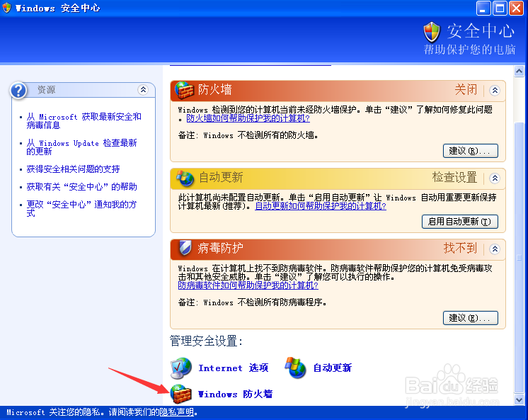Screen dimensions: 528x420
Task: Close the Windows 安全中心 window
Action: (516, 8)
